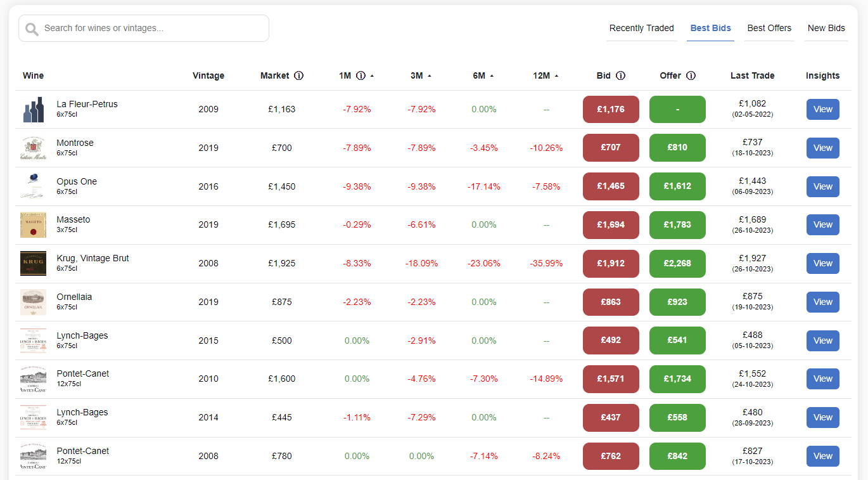Click the 1M column info icon

coord(361,75)
